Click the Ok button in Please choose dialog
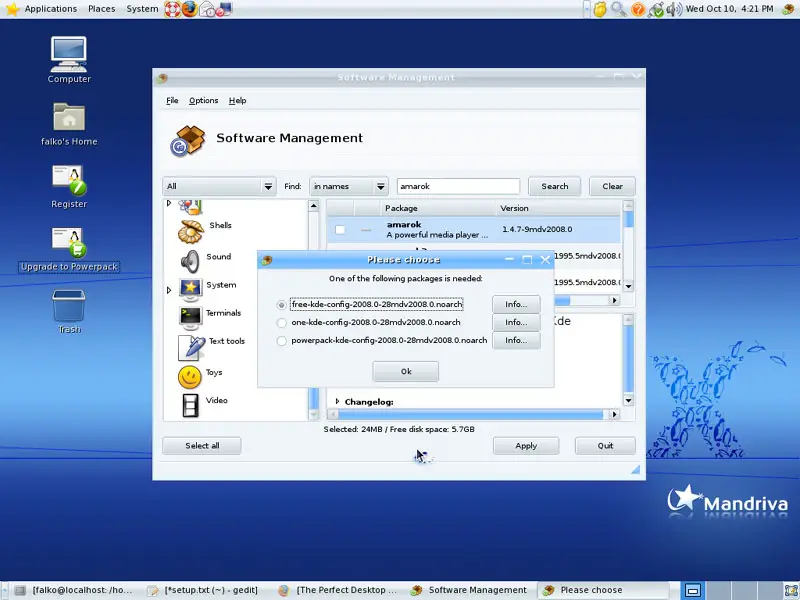This screenshot has width=800, height=600. click(x=406, y=371)
